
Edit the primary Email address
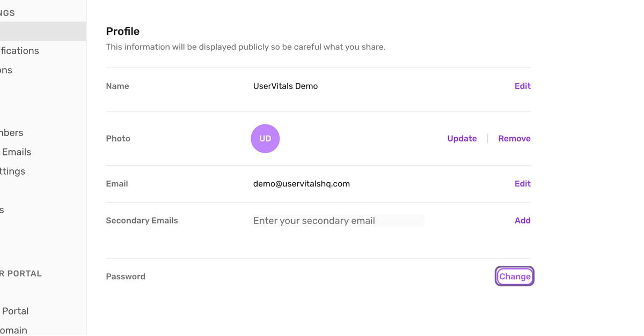pos(522,183)
